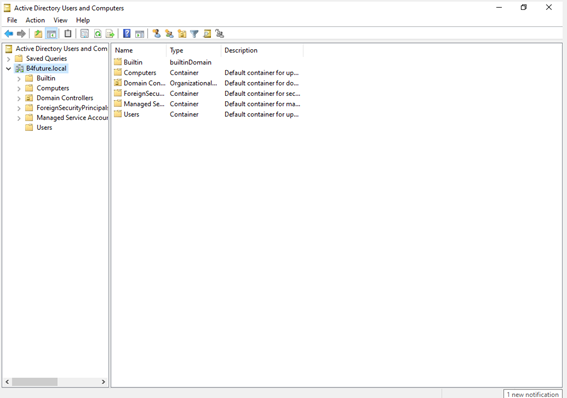Open the Action menu
This screenshot has height=398, width=567.
click(35, 20)
